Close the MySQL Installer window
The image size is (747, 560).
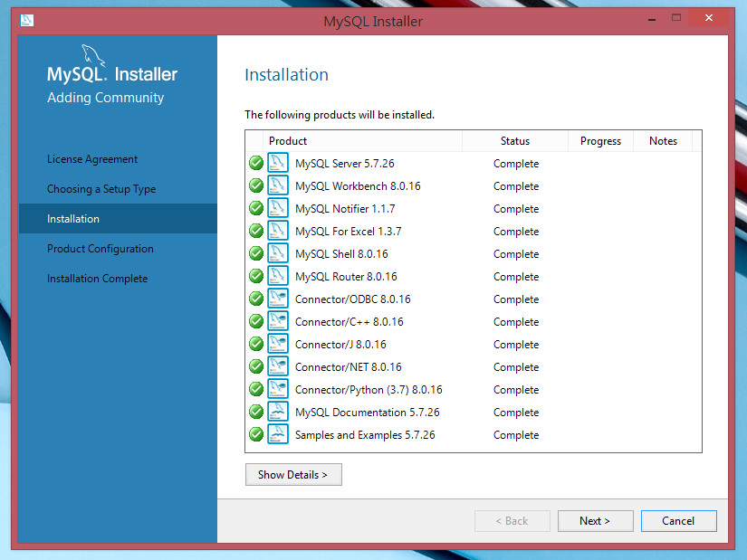coord(709,18)
